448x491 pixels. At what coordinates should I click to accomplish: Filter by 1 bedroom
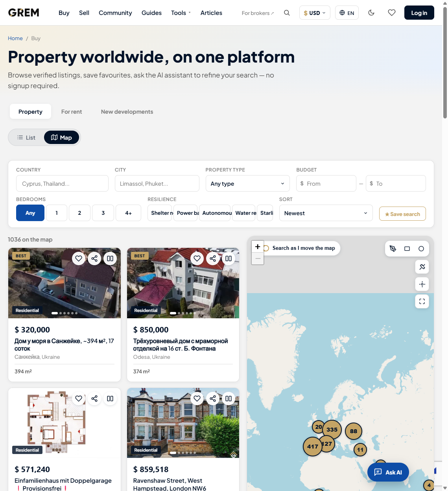pyautogui.click(x=57, y=213)
